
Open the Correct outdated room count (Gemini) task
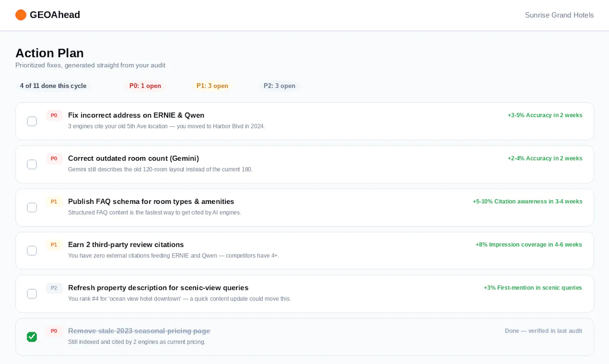click(133, 158)
